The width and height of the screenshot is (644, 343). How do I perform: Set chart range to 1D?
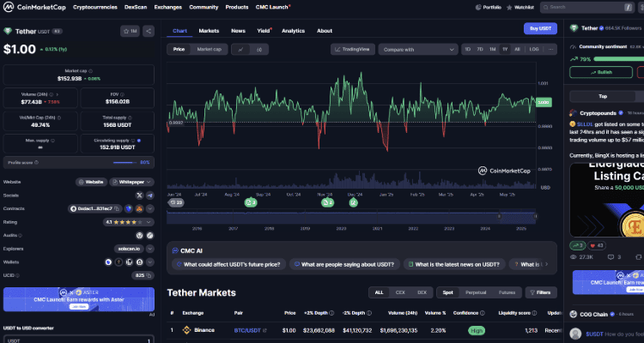tap(467, 49)
